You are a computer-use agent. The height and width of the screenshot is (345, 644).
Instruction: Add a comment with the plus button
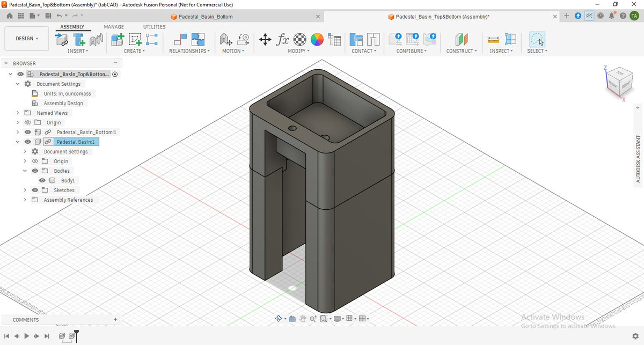click(115, 319)
